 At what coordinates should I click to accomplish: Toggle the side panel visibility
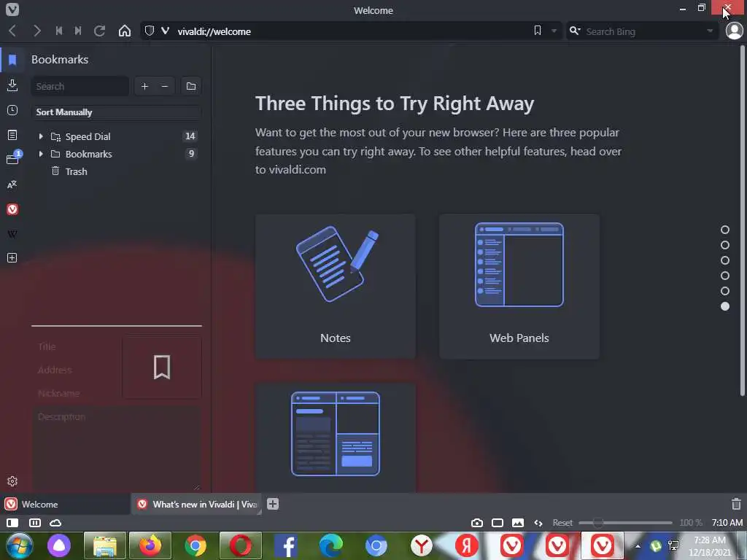pyautogui.click(x=12, y=523)
